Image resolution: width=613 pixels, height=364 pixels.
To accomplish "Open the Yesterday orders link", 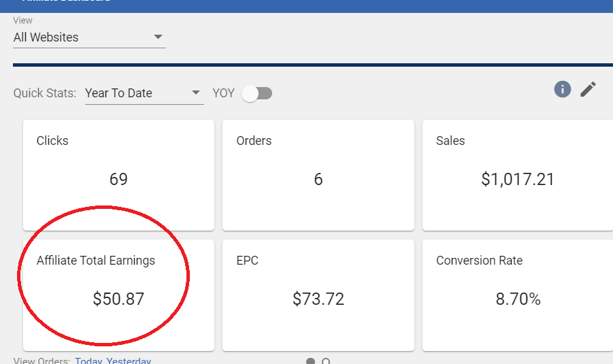I will pos(129,361).
